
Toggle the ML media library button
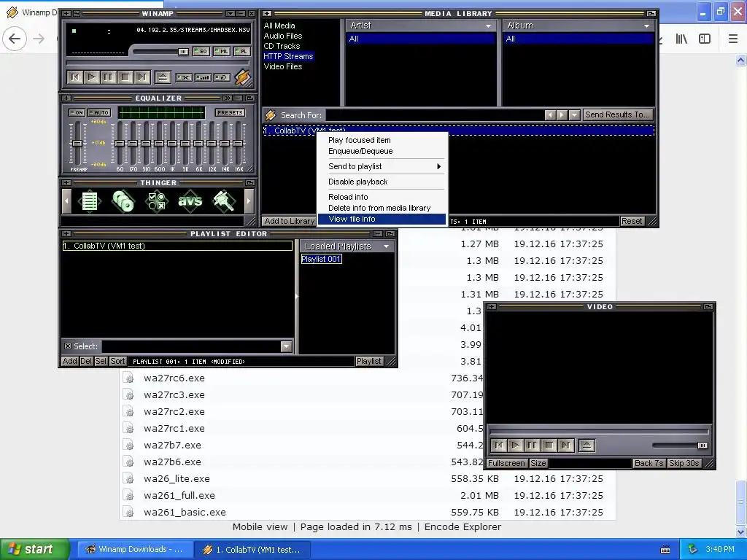pyautogui.click(x=222, y=52)
